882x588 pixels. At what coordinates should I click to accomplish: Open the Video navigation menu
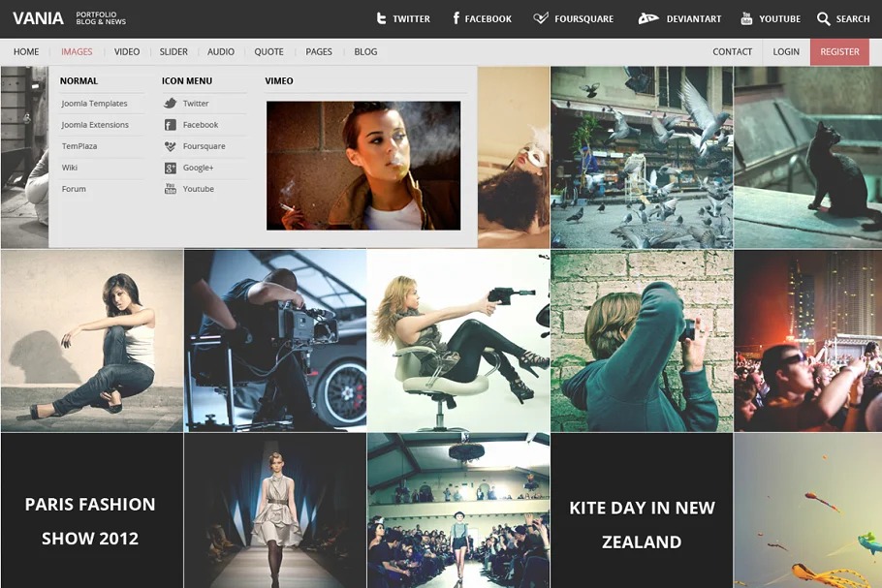(127, 52)
